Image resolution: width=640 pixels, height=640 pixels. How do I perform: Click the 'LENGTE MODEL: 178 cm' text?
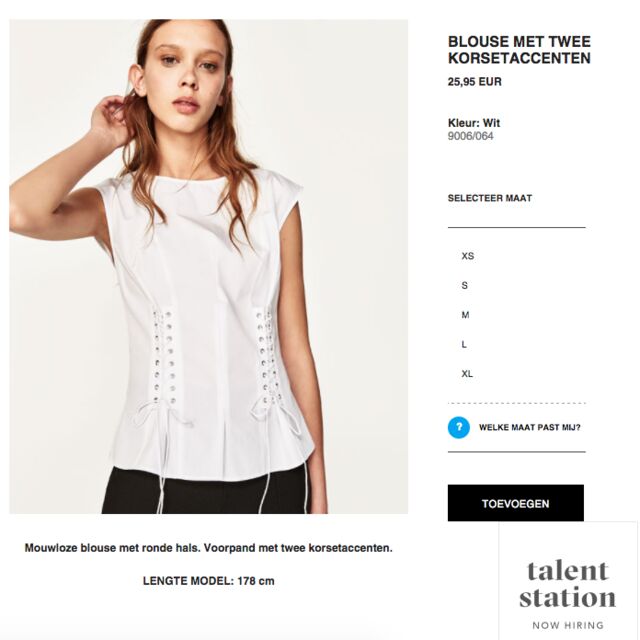209,581
